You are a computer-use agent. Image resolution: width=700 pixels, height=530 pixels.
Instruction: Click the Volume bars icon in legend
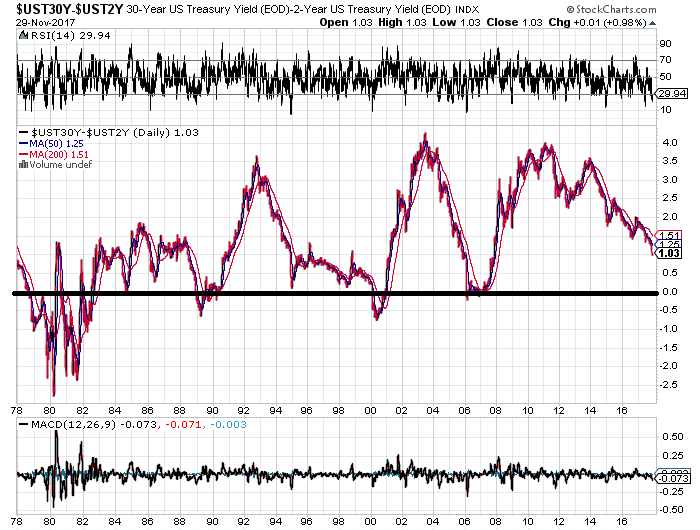tap(22, 165)
